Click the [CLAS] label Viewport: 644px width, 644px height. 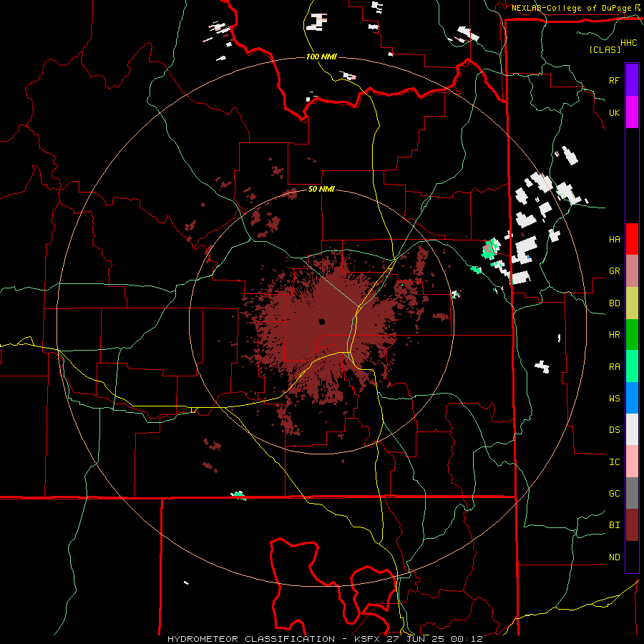605,49
